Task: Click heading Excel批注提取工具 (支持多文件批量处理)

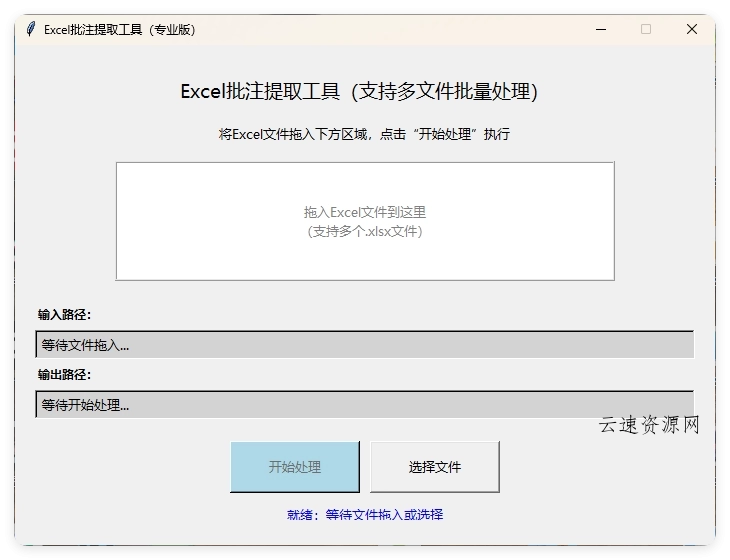Action: [x=359, y=92]
